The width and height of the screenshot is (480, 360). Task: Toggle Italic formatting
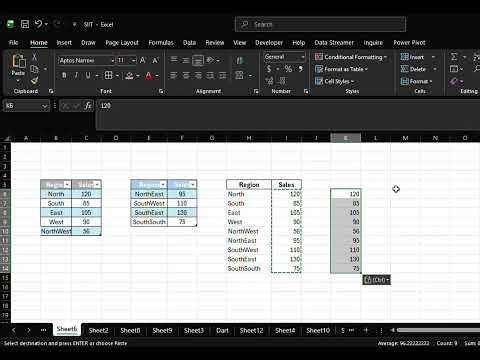pyautogui.click(x=76, y=76)
